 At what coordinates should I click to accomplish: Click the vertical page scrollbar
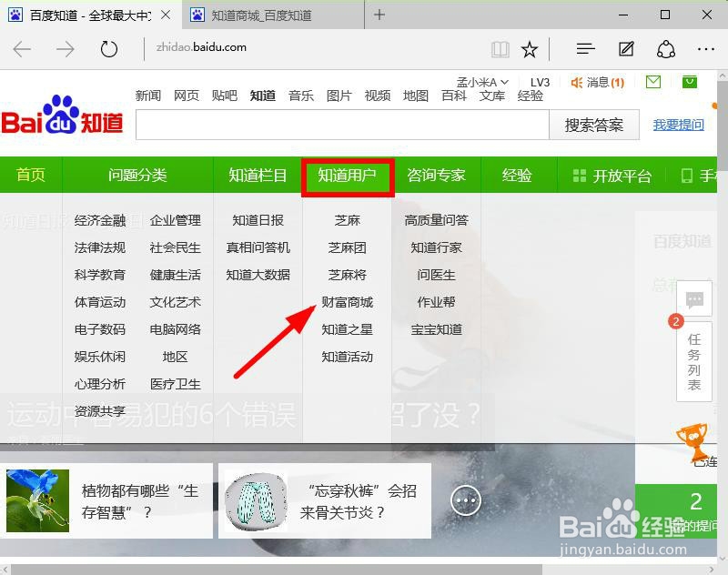723,126
